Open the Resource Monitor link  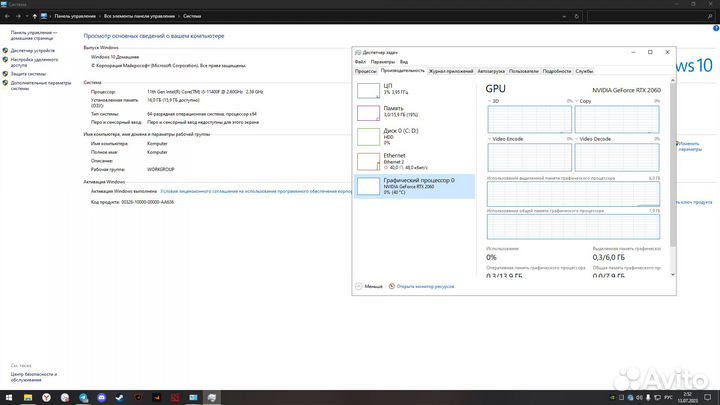pyautogui.click(x=425, y=286)
